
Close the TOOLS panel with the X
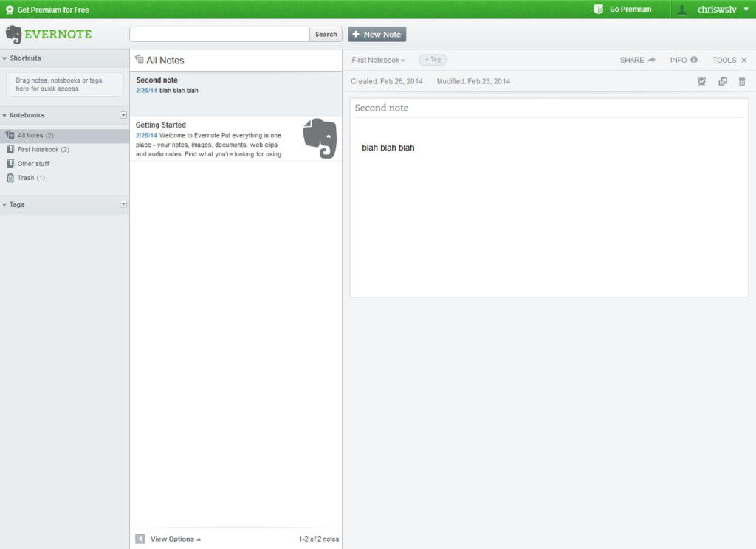coord(744,61)
